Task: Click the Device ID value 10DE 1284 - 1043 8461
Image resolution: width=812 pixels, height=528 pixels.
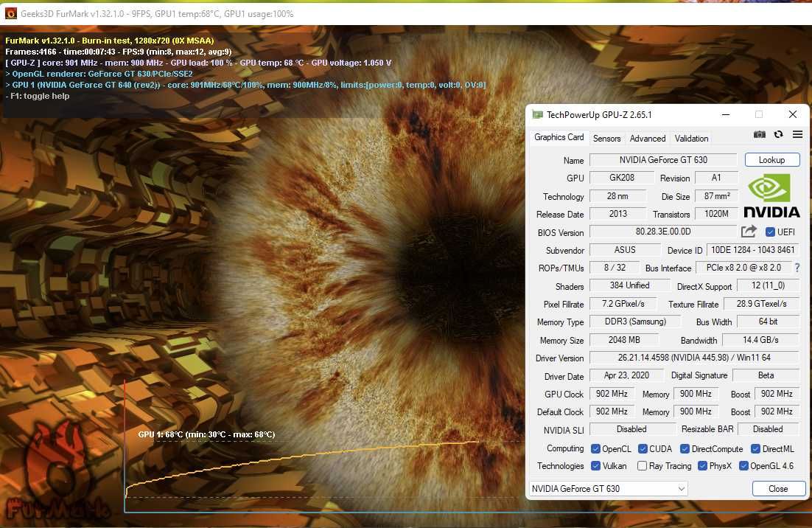Action: (x=752, y=250)
